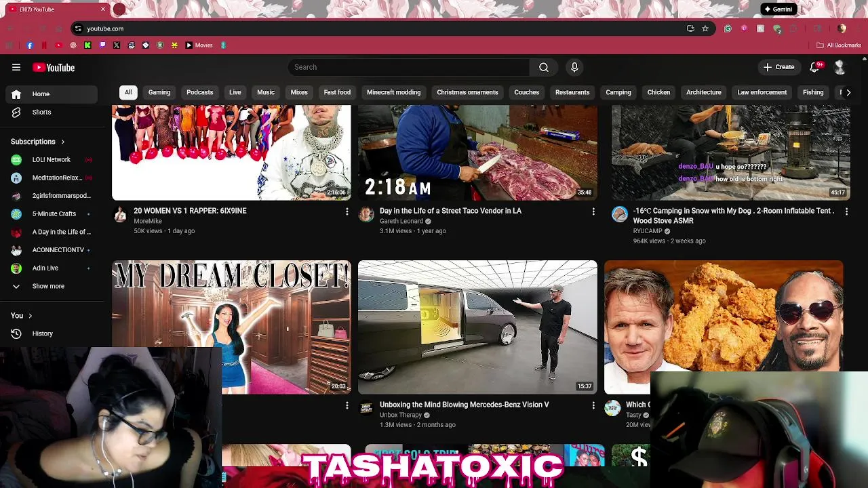Bookmark this page with star icon
868x488 pixels.
[705, 28]
